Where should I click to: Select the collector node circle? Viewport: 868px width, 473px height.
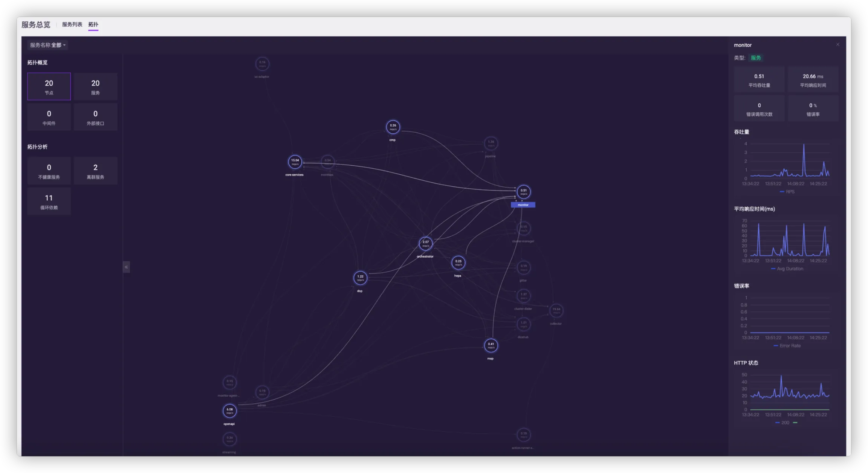(556, 310)
